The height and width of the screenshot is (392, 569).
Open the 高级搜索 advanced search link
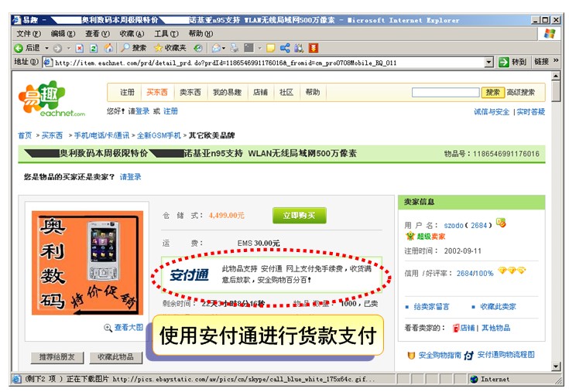tap(521, 92)
